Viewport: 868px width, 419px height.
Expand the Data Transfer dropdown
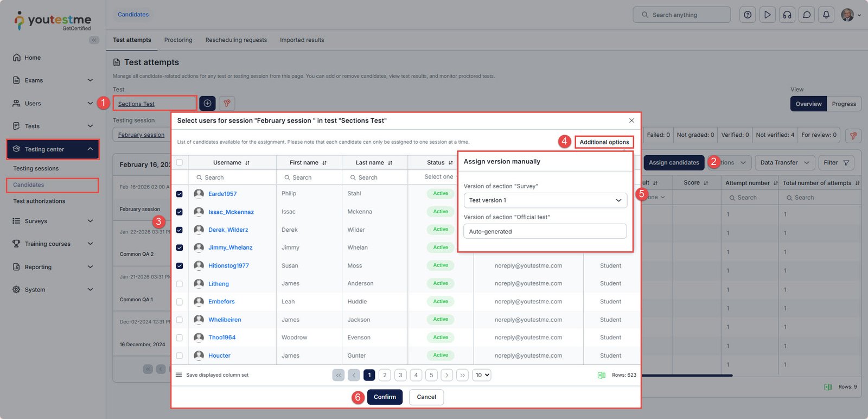point(784,162)
